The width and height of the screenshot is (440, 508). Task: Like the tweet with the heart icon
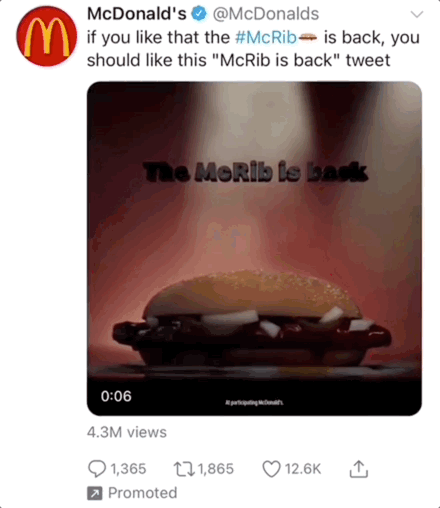[271, 469]
